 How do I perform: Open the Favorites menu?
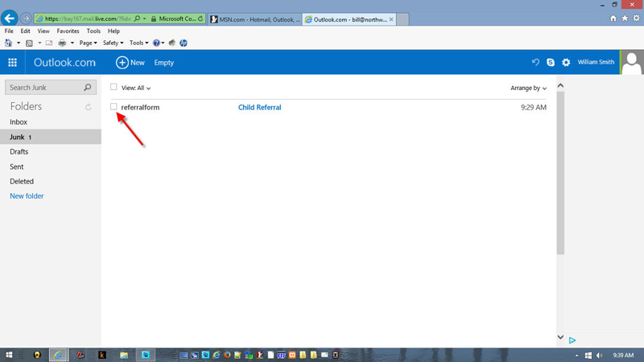(x=68, y=31)
